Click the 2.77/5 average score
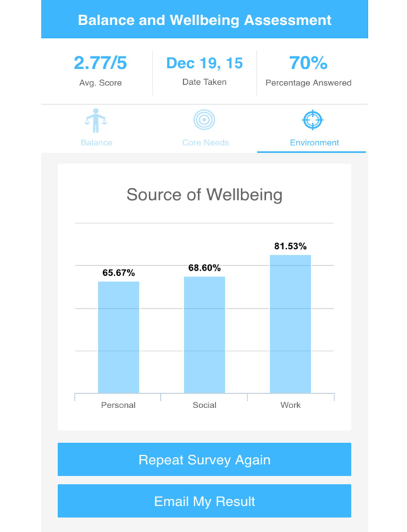The image size is (407, 532). pos(101,63)
